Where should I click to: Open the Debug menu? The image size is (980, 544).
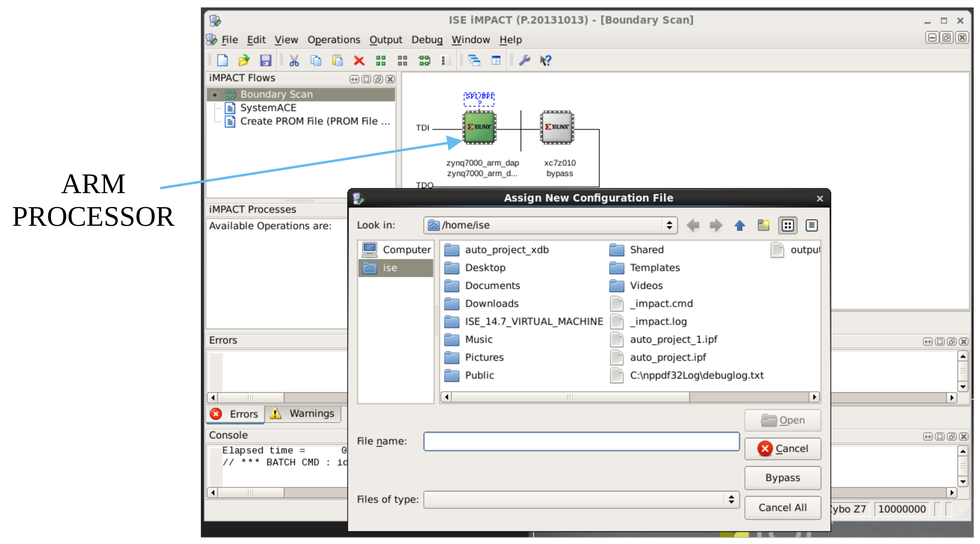point(427,40)
